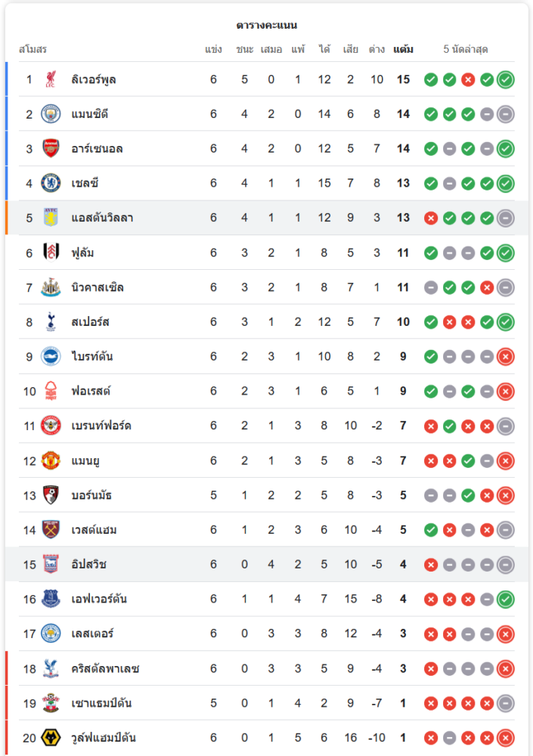
Task: Click the แต้ม points column header
Action: pyautogui.click(x=403, y=50)
